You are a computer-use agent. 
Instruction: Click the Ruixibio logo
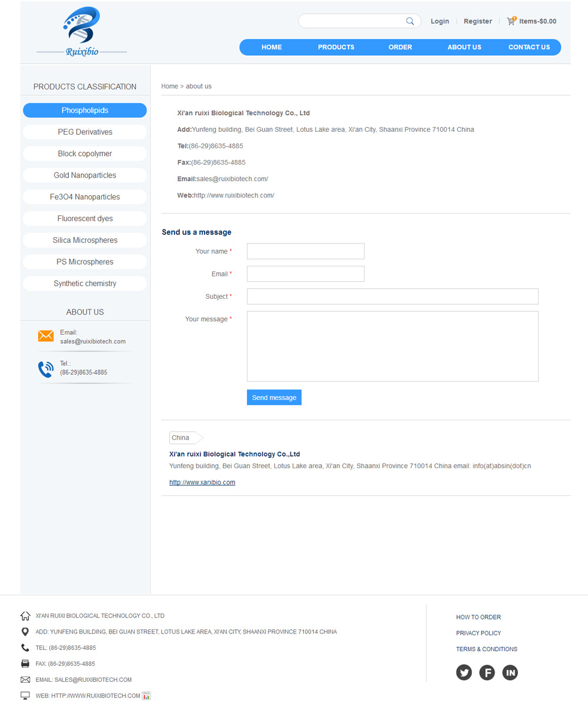click(82, 32)
